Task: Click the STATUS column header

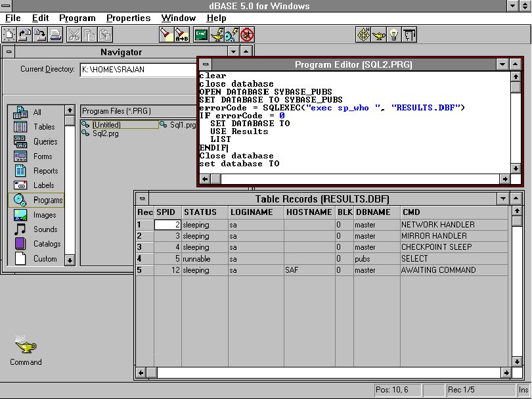Action: [205, 212]
